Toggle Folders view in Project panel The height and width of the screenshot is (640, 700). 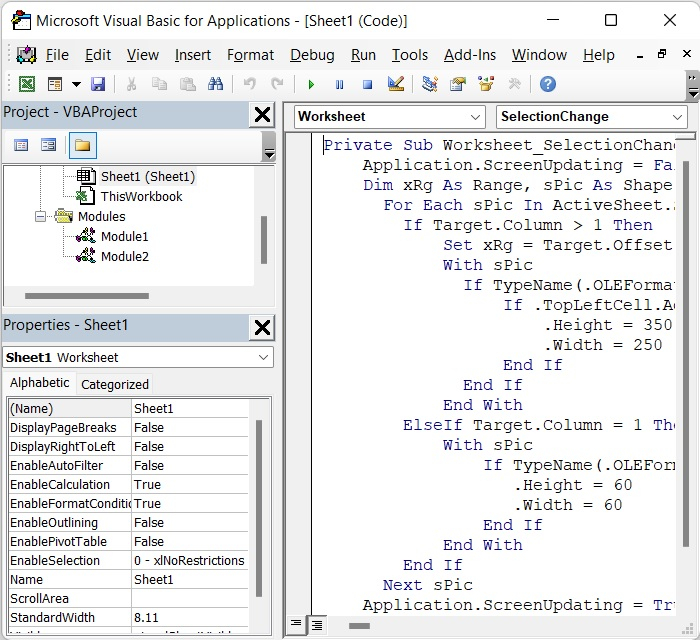(x=82, y=146)
